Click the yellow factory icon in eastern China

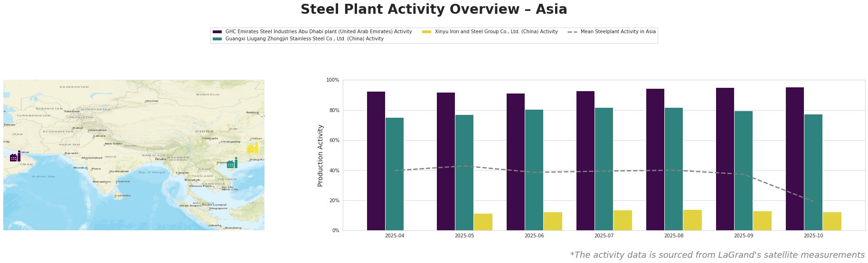click(253, 148)
